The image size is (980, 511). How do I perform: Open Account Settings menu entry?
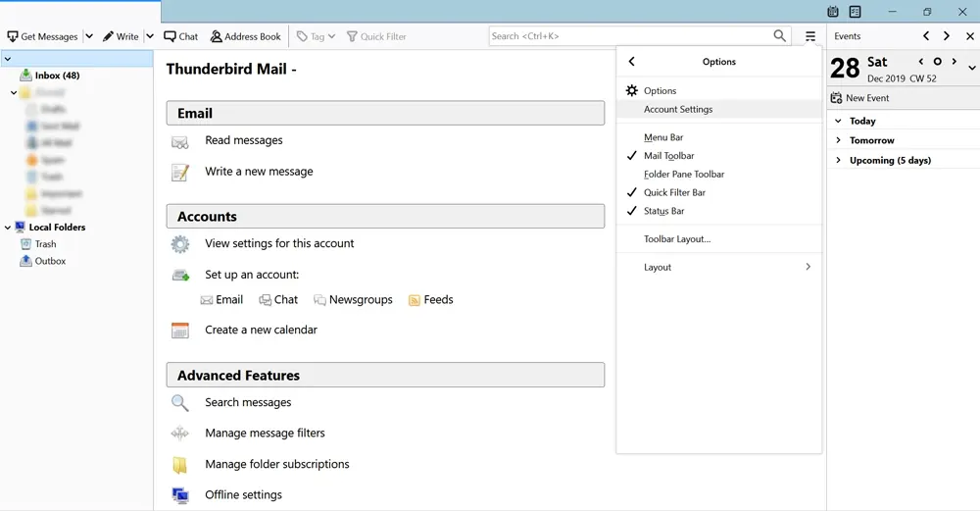tap(718, 109)
